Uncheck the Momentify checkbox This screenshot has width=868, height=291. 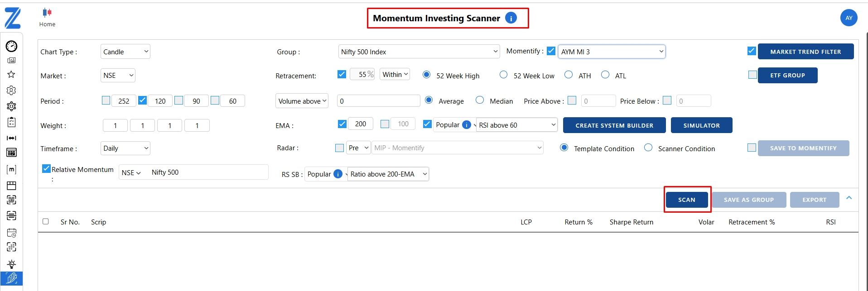click(x=551, y=51)
